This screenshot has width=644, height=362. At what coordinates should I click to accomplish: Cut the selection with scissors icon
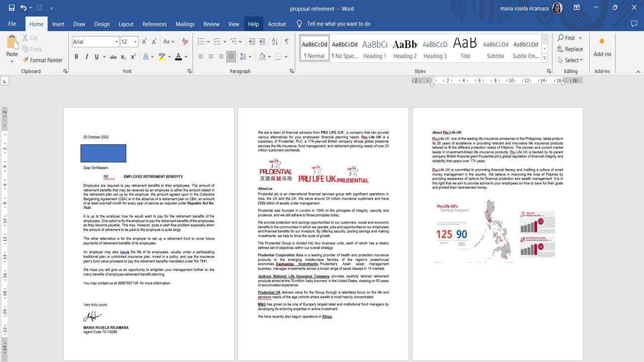click(x=30, y=38)
